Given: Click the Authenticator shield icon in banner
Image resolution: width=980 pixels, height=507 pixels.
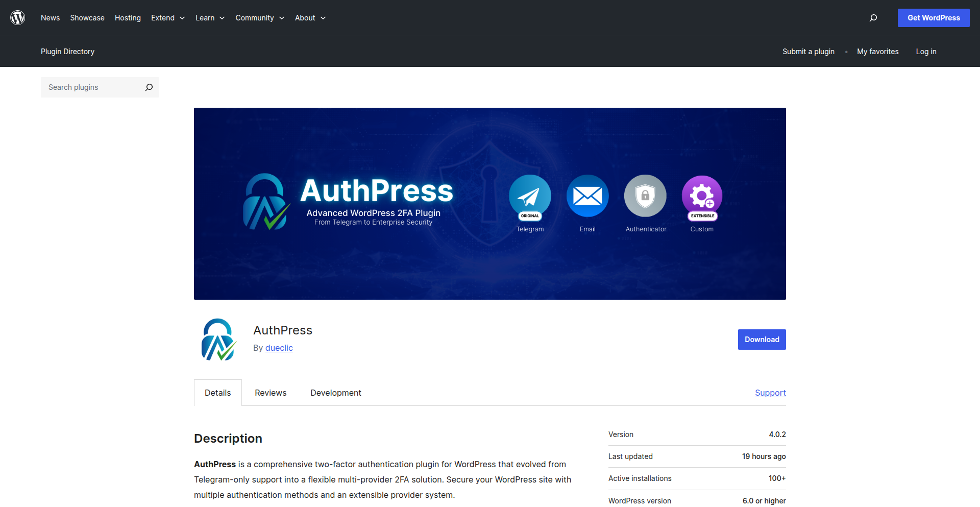Looking at the screenshot, I should tap(645, 196).
